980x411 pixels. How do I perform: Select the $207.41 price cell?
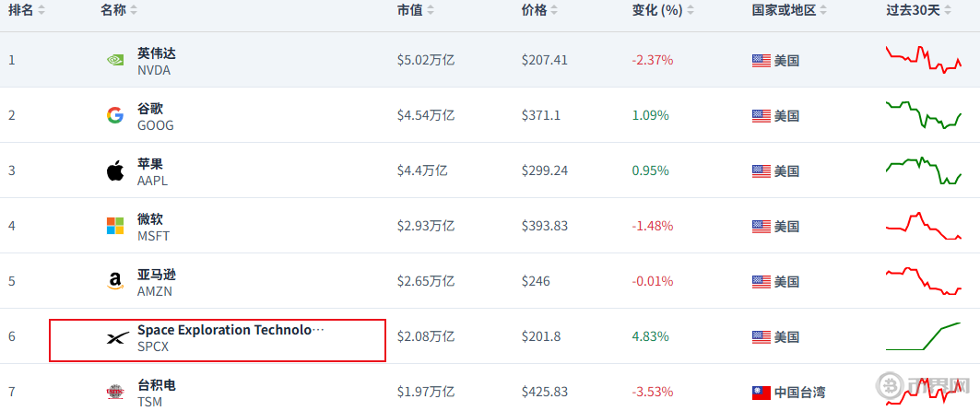click(x=545, y=61)
